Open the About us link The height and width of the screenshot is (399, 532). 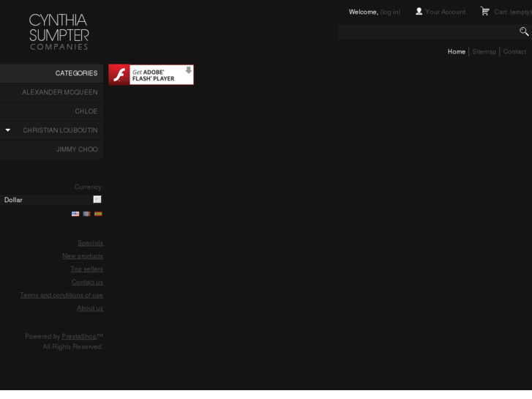click(90, 308)
